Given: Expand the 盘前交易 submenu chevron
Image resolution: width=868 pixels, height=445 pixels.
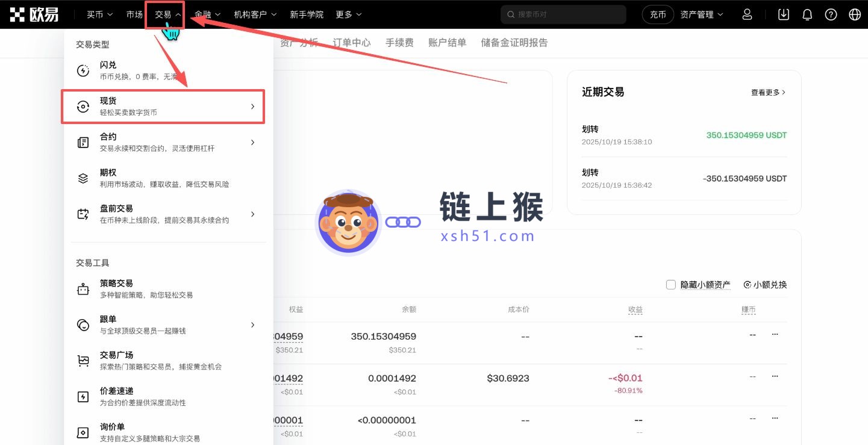Looking at the screenshot, I should (x=252, y=214).
